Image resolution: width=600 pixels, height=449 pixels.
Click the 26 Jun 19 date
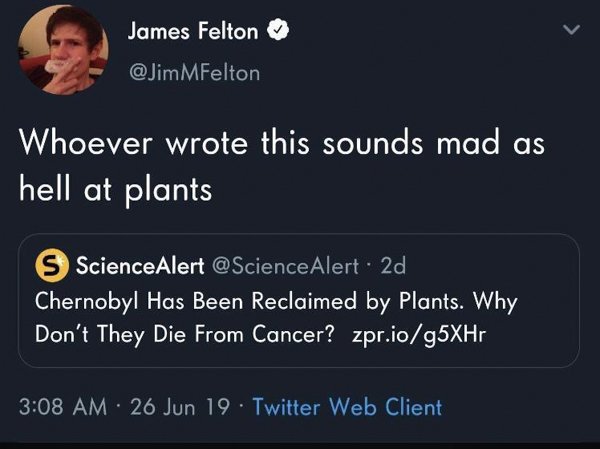pos(180,407)
